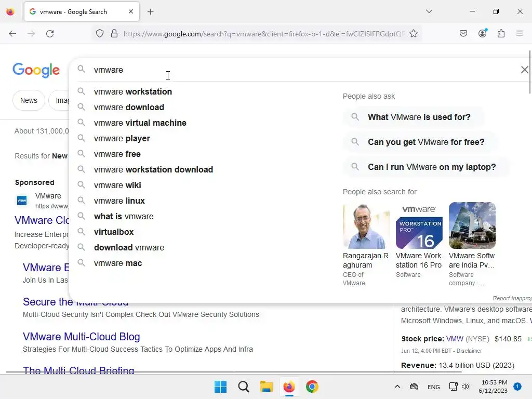
Task: Open the ENG language switcher
Action: click(434, 387)
